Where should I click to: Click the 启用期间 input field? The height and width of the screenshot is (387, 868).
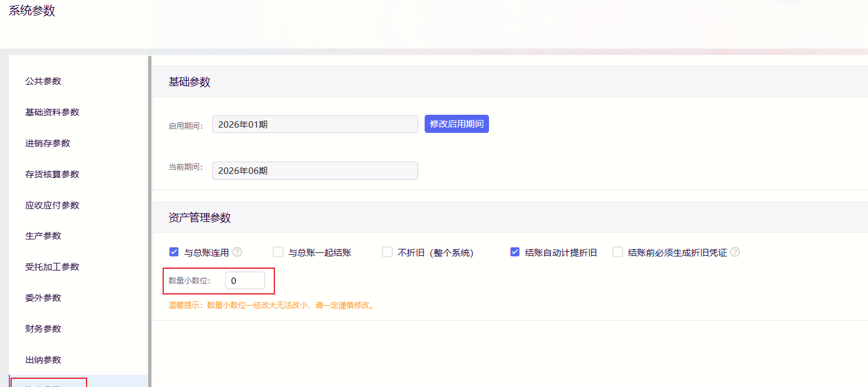[x=315, y=124]
